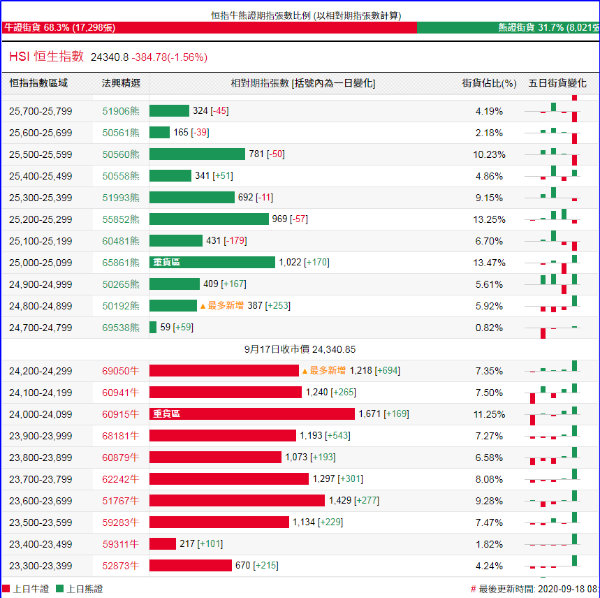Click the 相對期指張數 column header
The height and width of the screenshot is (598, 600).
click(303, 83)
